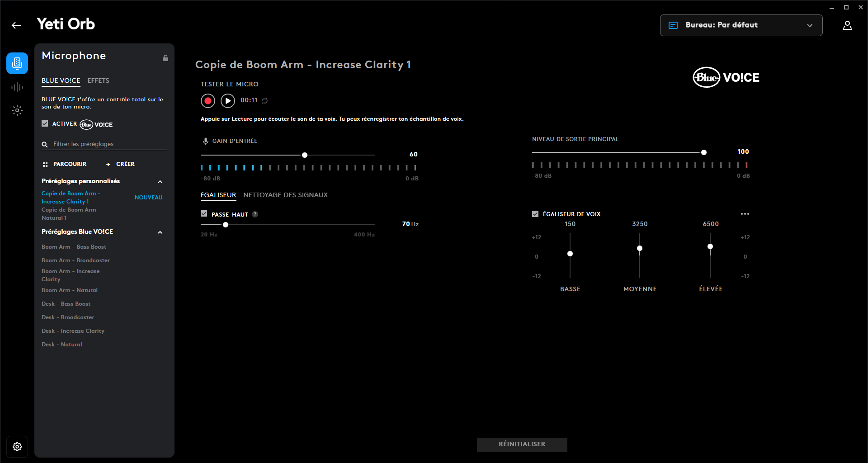This screenshot has width=868, height=463.
Task: Click the input gain microphone icon
Action: pyautogui.click(x=206, y=141)
